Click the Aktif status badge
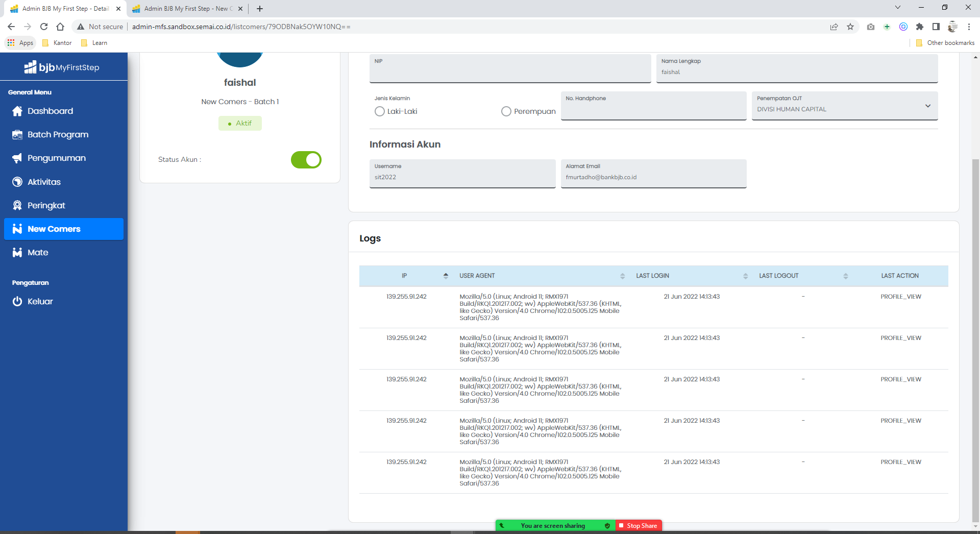The width and height of the screenshot is (980, 534). (240, 123)
